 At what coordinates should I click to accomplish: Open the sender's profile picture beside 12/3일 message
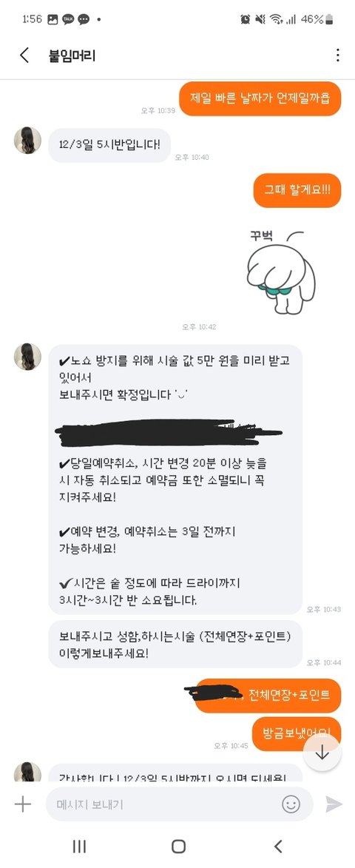27,140
